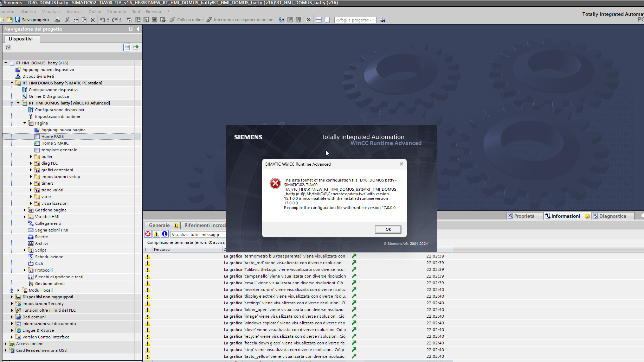This screenshot has width=644, height=362.
Task: Toggle the warnings filter button in Informazioni
Action: [156, 234]
